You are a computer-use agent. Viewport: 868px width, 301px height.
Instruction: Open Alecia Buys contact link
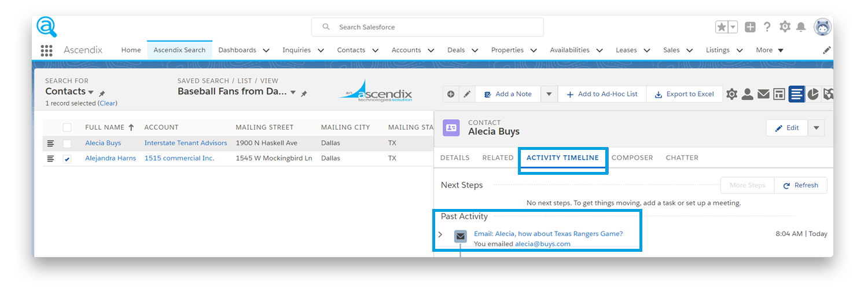coord(103,143)
